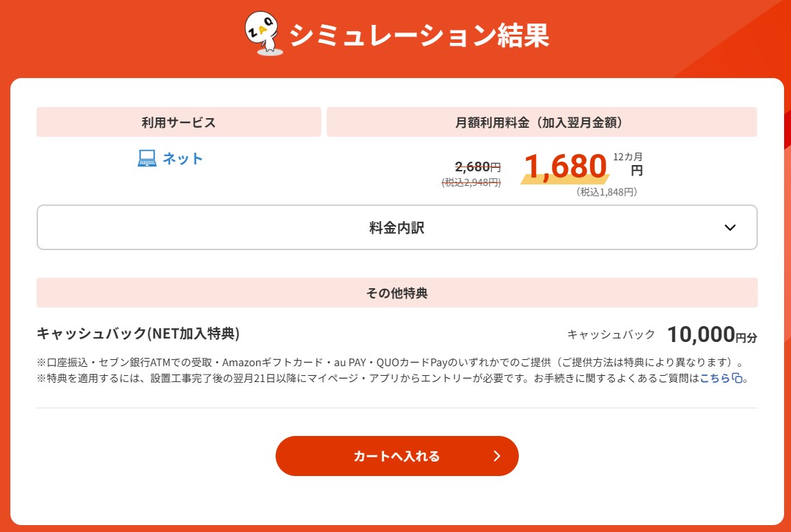Click the シミュレーション結果 heading
Image resolution: width=791 pixels, height=532 pixels.
(419, 35)
